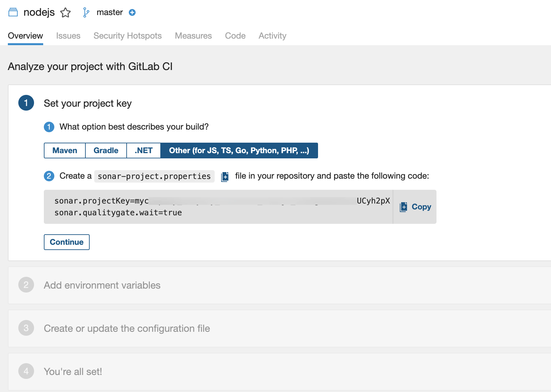
Task: Expand Create or update the configuration file
Action: [x=127, y=329]
